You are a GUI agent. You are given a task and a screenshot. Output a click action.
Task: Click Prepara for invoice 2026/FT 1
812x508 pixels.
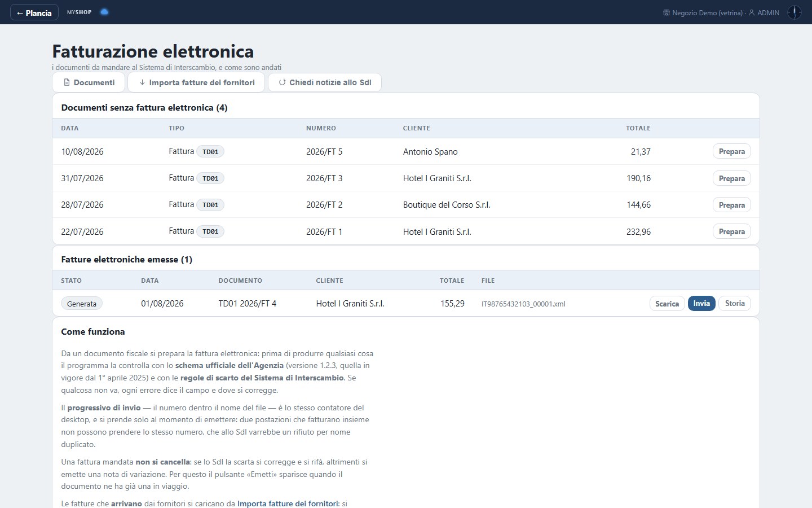coord(731,231)
